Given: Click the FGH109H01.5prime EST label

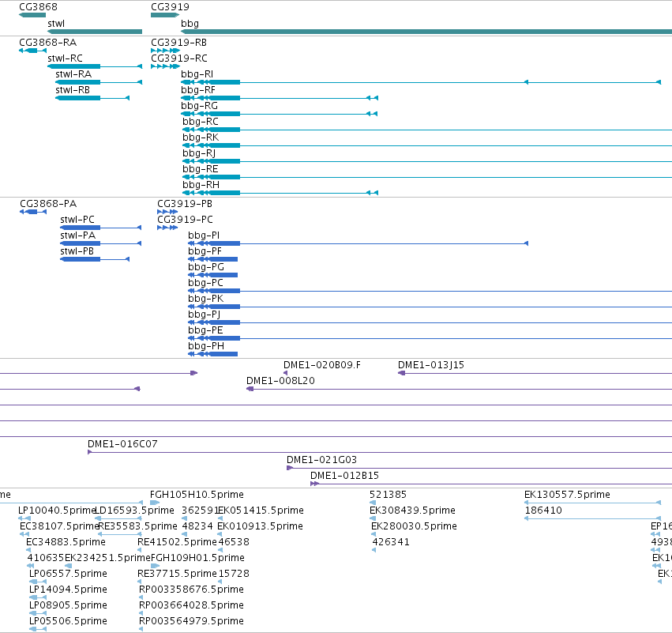Looking at the screenshot, I should (197, 558).
